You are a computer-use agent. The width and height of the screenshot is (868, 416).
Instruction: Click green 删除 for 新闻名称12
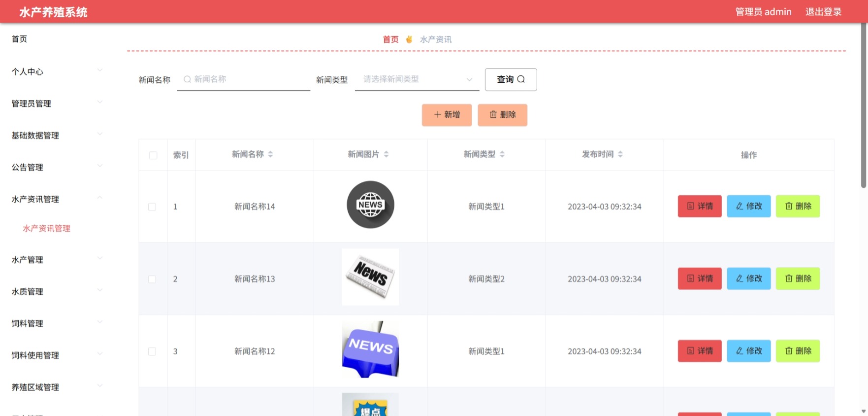point(798,351)
